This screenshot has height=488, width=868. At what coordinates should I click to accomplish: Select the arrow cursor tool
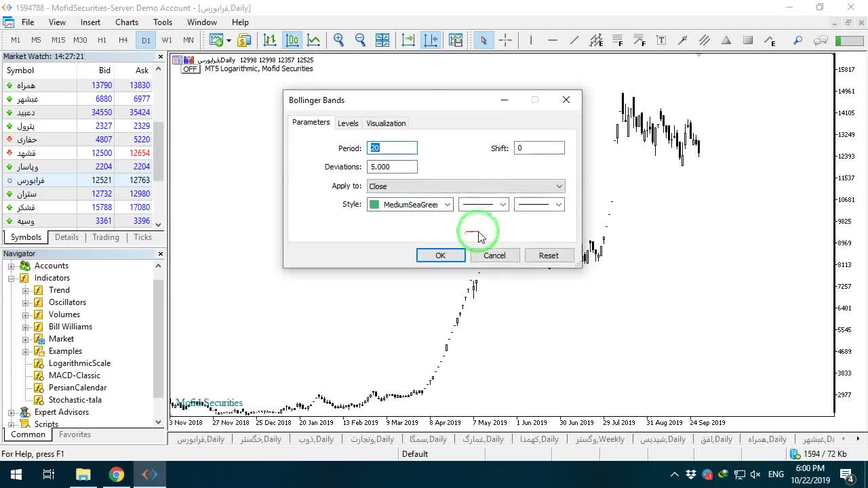[x=484, y=40]
